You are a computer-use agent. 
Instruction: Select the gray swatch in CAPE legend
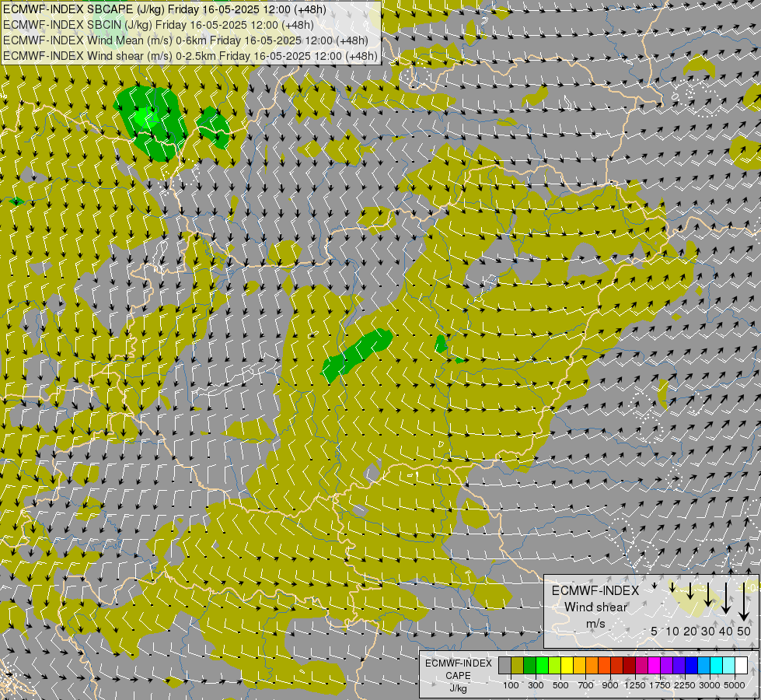click(504, 666)
